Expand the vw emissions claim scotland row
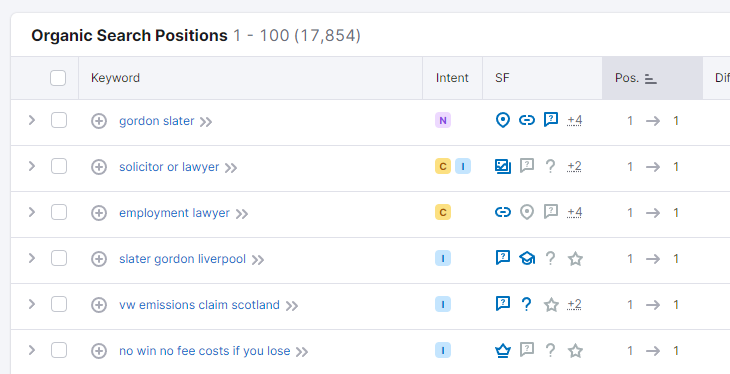This screenshot has width=730, height=374. click(x=32, y=304)
